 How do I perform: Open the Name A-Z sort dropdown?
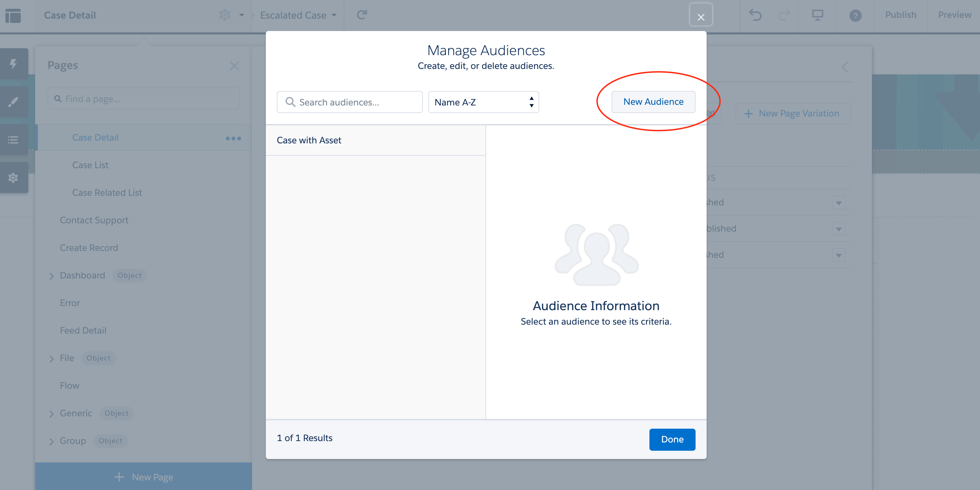[x=483, y=102]
